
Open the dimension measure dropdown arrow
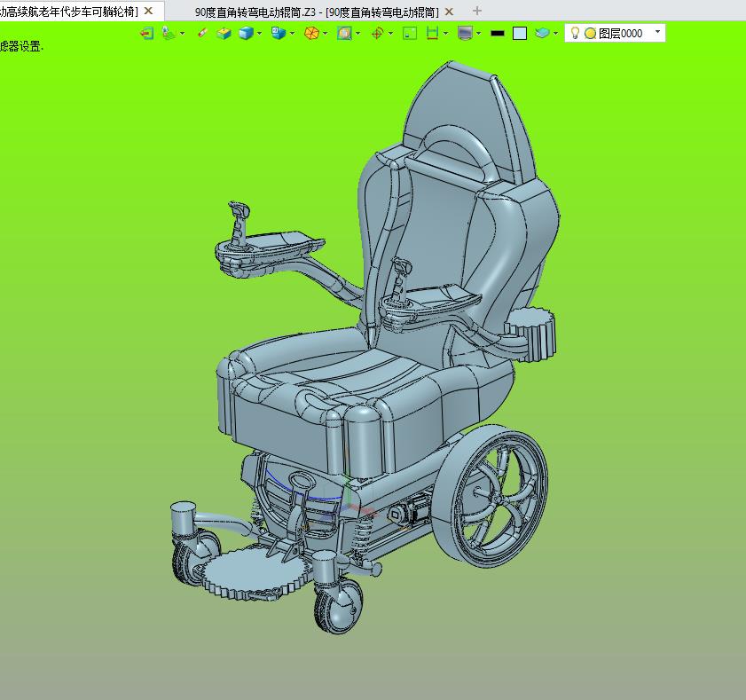[x=446, y=34]
